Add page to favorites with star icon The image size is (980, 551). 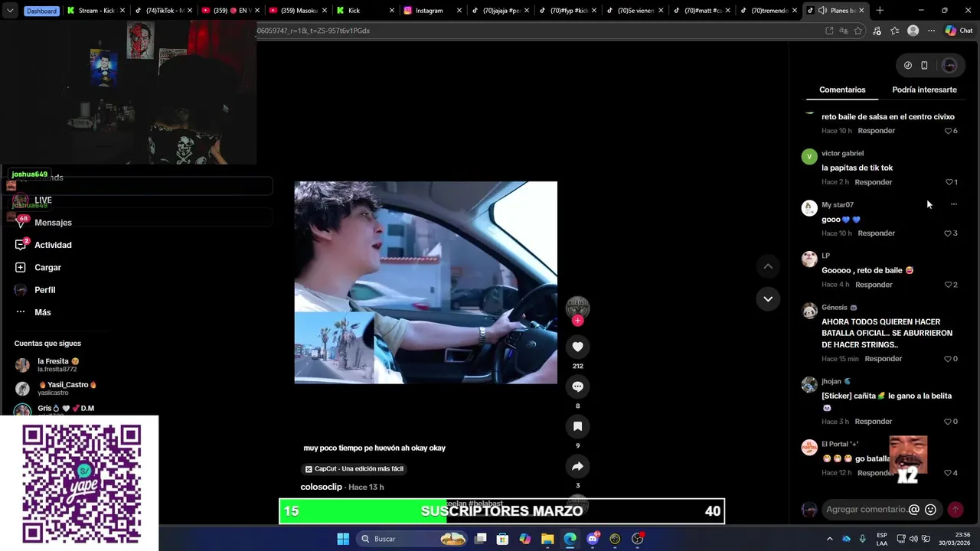pos(858,31)
